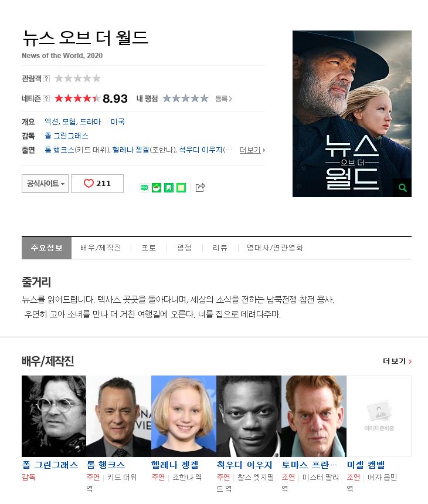The height and width of the screenshot is (504, 428).
Task: Open the 리뷰 tab
Action: (220, 248)
